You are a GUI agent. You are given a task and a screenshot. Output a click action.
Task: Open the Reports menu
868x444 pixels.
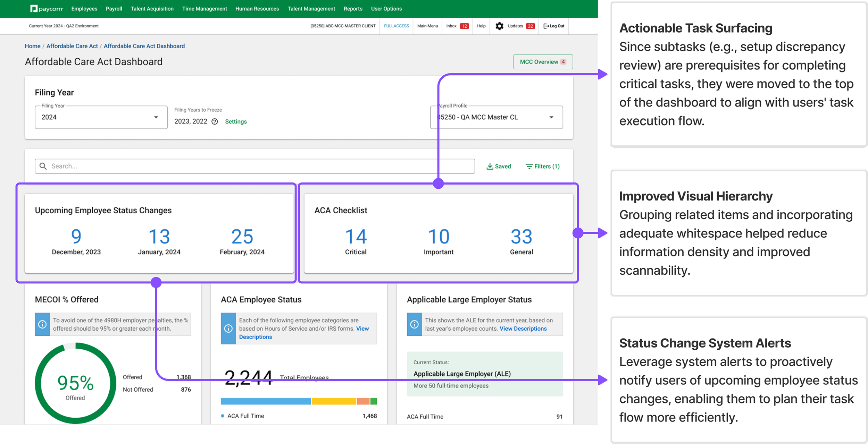[353, 9]
